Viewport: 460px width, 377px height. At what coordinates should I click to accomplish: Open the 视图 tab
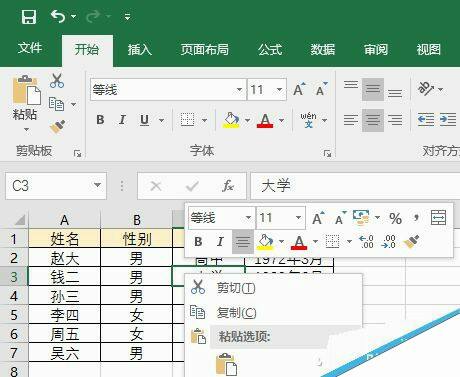[x=428, y=50]
